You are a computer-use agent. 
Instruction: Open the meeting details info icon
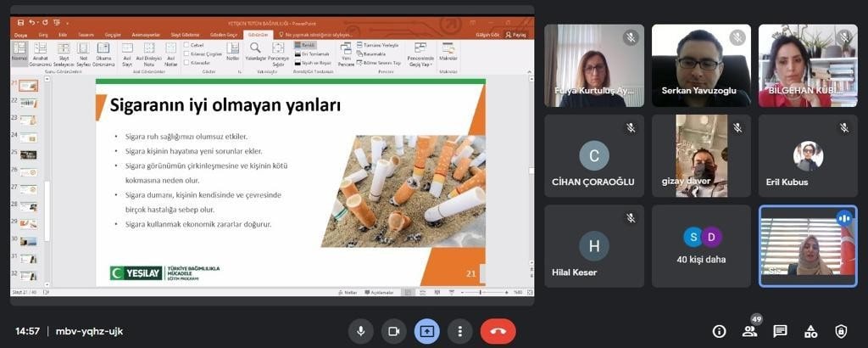(x=719, y=331)
